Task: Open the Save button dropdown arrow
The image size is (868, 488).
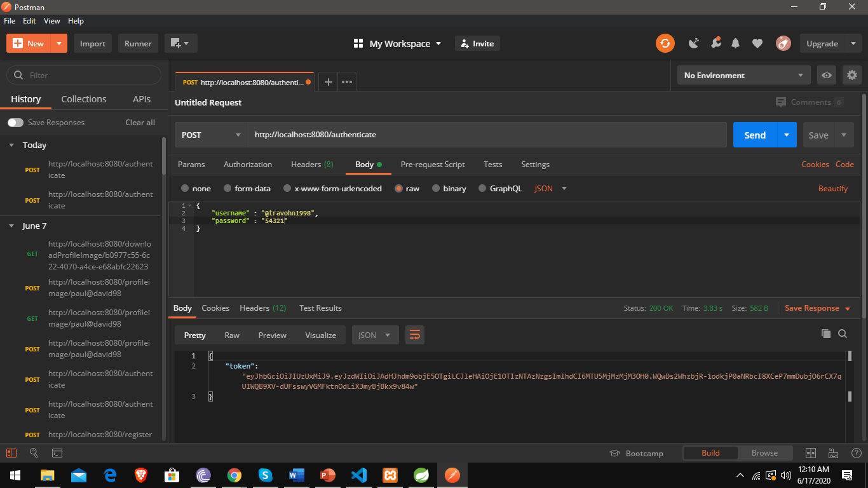Action: [844, 135]
